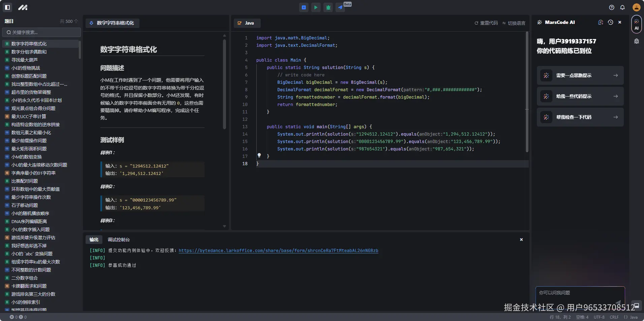This screenshot has height=321, width=644.
Task: Click 重置代码 to reset code
Action: pos(486,23)
